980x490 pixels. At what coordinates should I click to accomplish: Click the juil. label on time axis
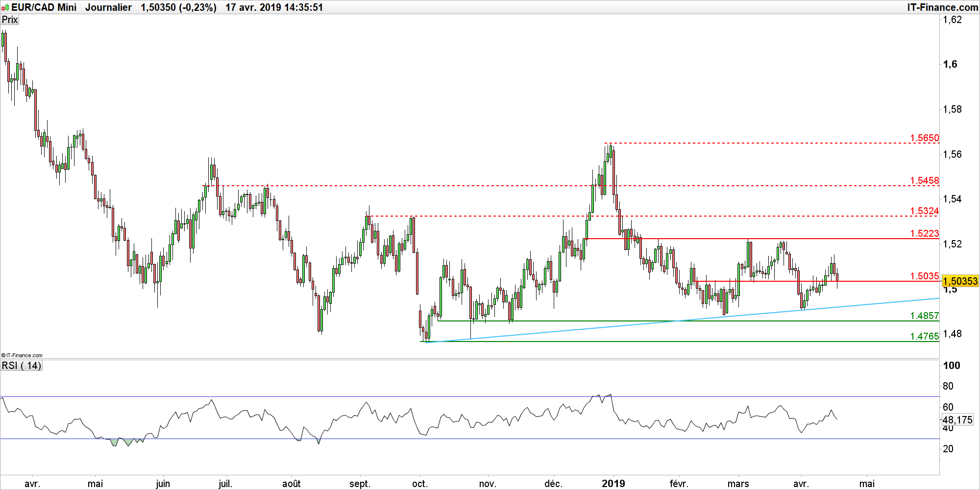(225, 484)
